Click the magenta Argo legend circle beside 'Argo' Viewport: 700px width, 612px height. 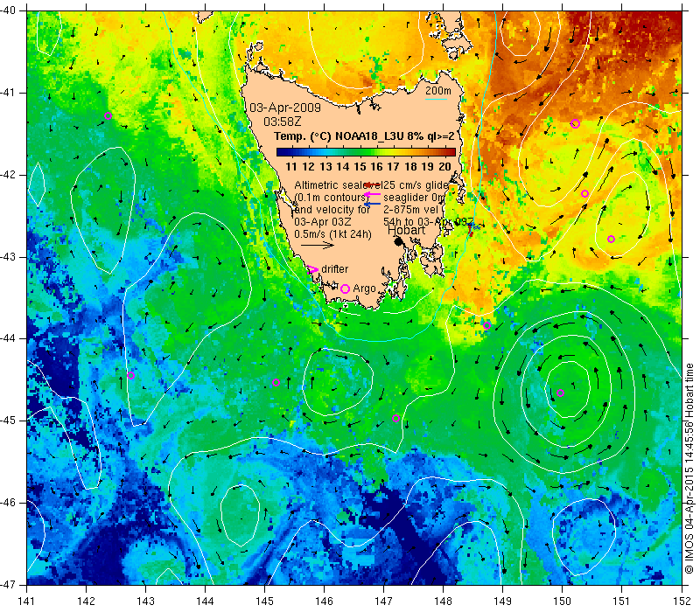coord(345,289)
